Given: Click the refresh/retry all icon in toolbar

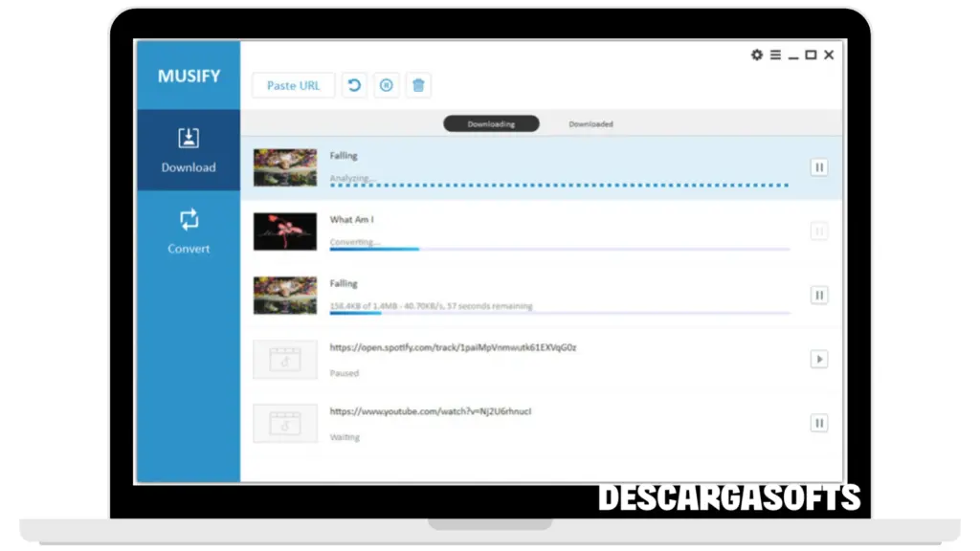Looking at the screenshot, I should pyautogui.click(x=354, y=85).
